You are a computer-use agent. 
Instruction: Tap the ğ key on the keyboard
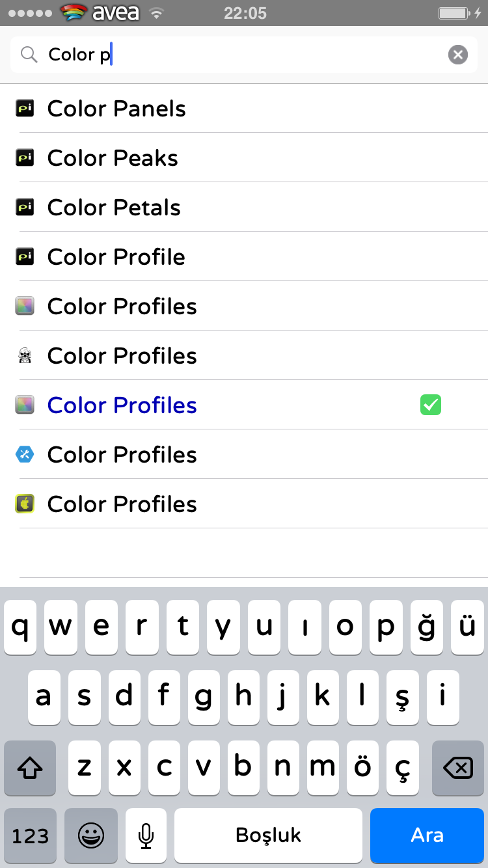click(x=427, y=627)
